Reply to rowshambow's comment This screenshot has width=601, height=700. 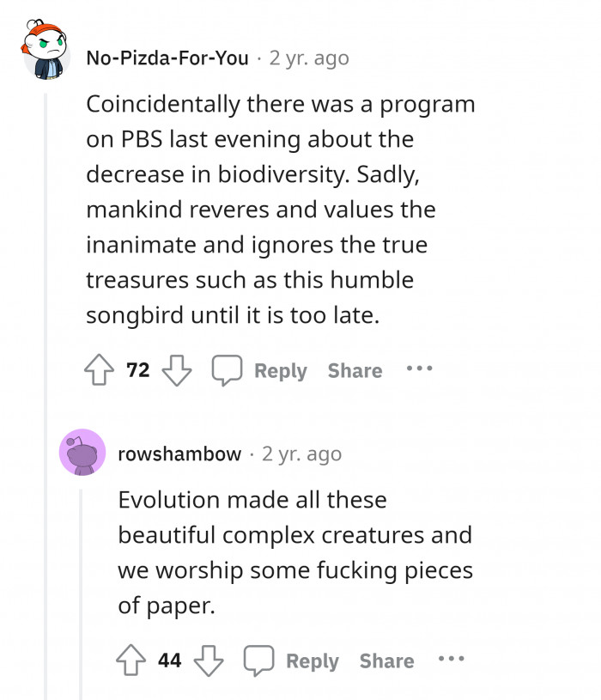coord(313,660)
